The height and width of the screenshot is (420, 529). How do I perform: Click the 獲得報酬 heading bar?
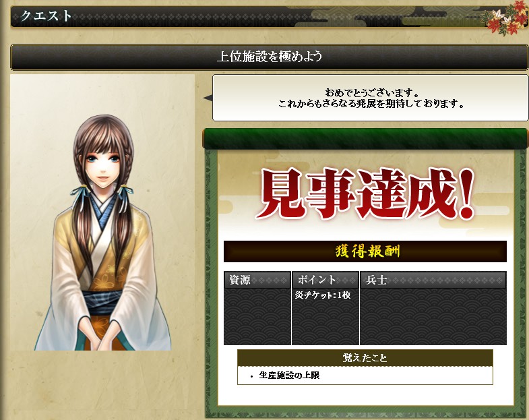point(365,251)
